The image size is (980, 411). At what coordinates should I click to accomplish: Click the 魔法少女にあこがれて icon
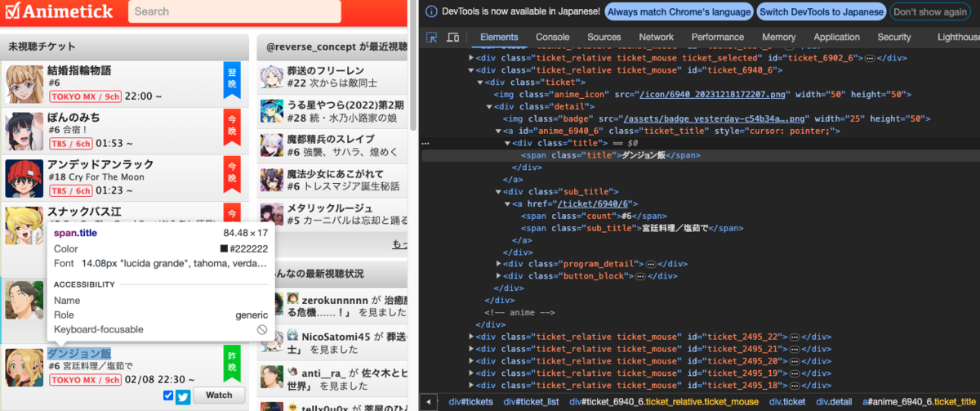pyautogui.click(x=271, y=180)
